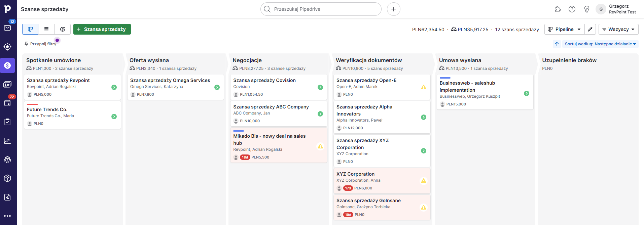Open the Contacts card icon in sidebar
644x225 pixels.
(7, 84)
